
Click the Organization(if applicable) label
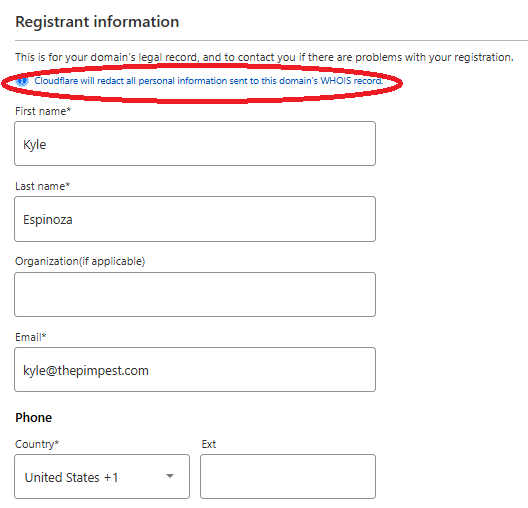80,261
